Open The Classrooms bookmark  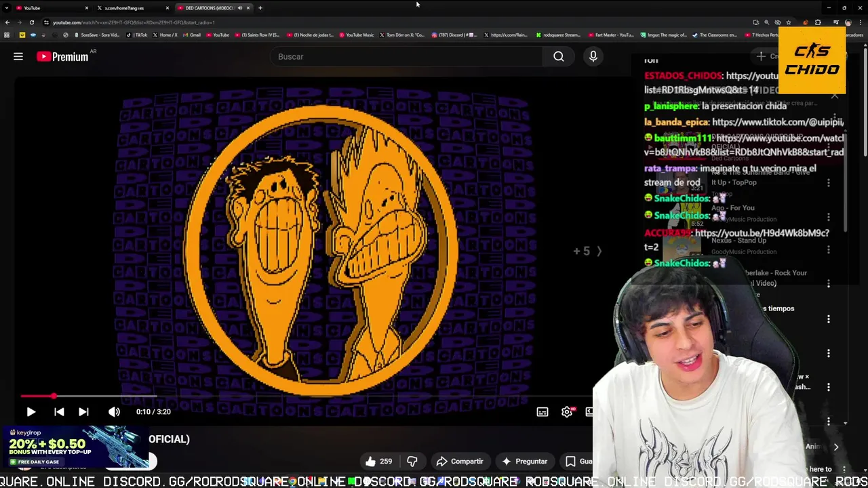click(716, 35)
